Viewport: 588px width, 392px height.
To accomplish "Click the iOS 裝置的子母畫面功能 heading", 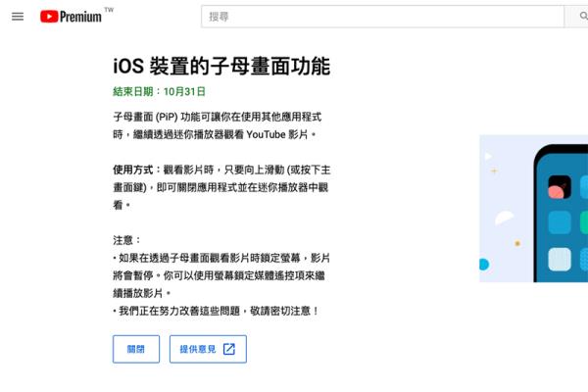I will click(221, 66).
